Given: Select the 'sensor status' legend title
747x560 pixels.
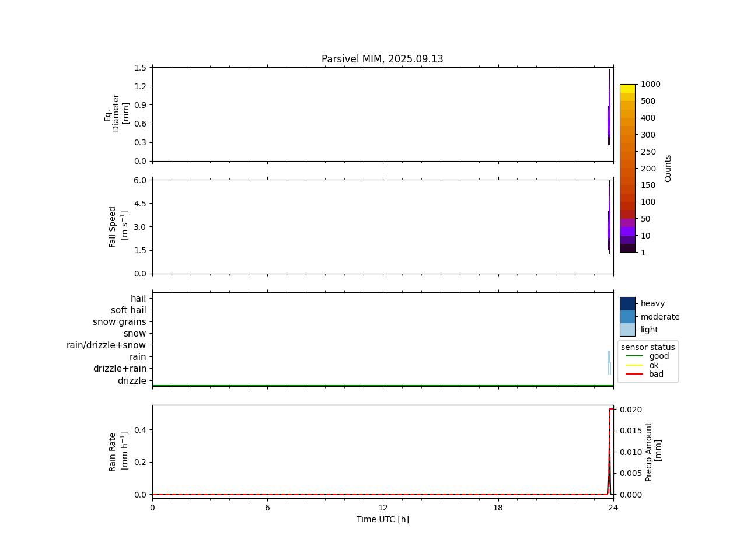Looking at the screenshot, I should pyautogui.click(x=648, y=347).
